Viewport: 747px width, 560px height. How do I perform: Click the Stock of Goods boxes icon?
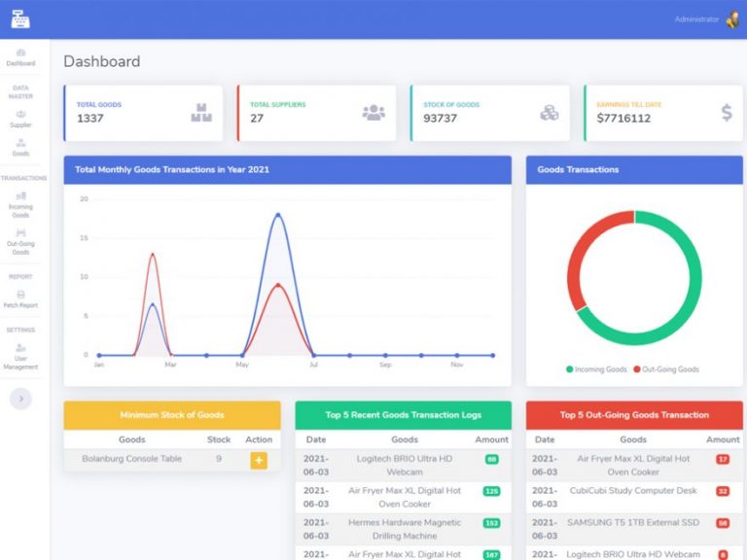coord(550,113)
